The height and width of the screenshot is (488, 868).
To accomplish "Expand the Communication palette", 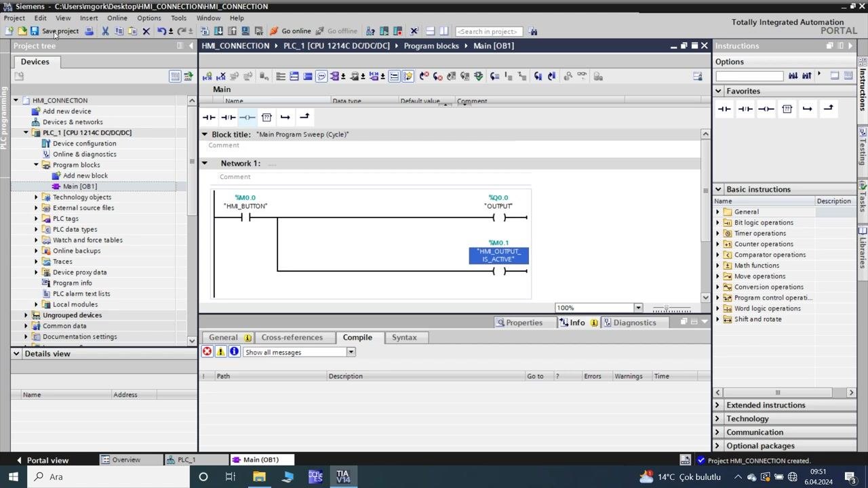I will pos(718,432).
